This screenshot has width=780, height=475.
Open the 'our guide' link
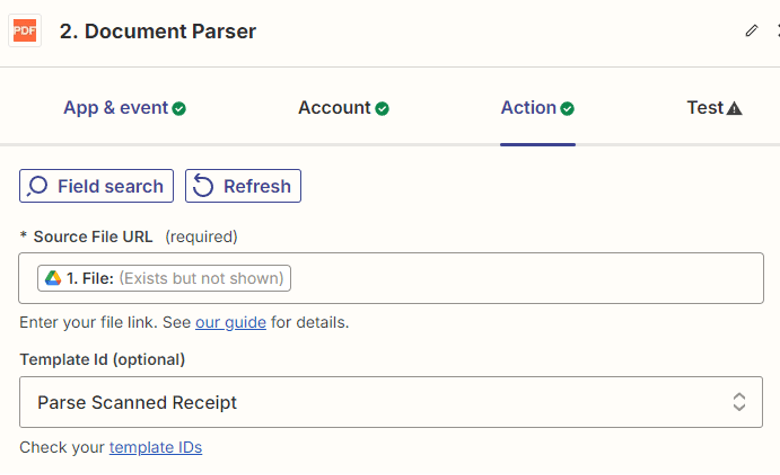(230, 323)
